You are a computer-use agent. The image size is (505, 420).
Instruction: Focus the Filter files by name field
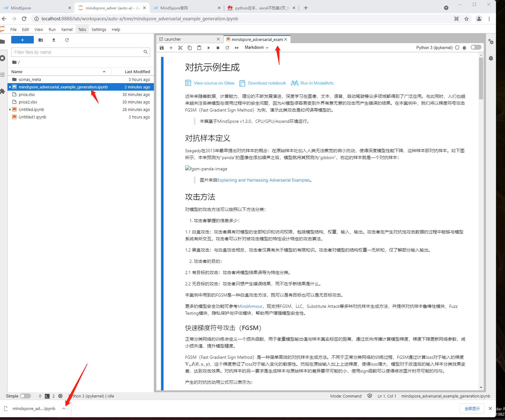(80, 52)
